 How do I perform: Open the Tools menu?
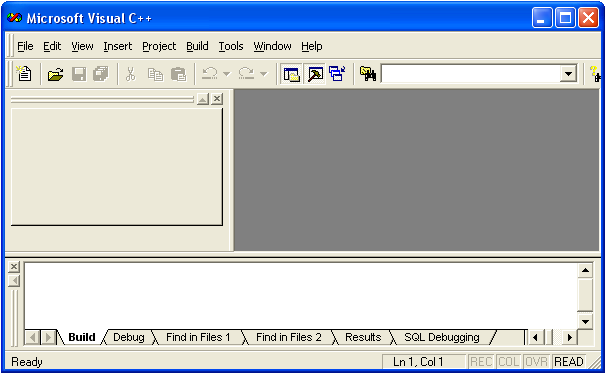[231, 46]
